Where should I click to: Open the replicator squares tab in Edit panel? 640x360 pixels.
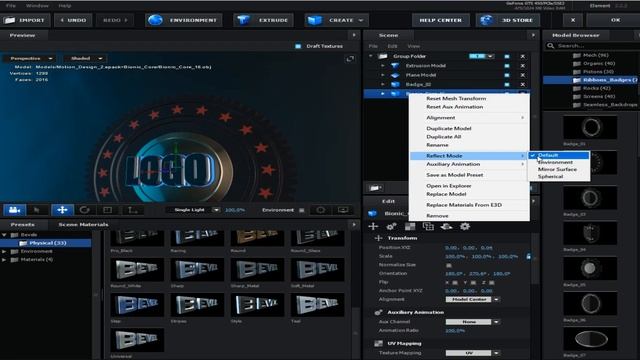pos(428,226)
